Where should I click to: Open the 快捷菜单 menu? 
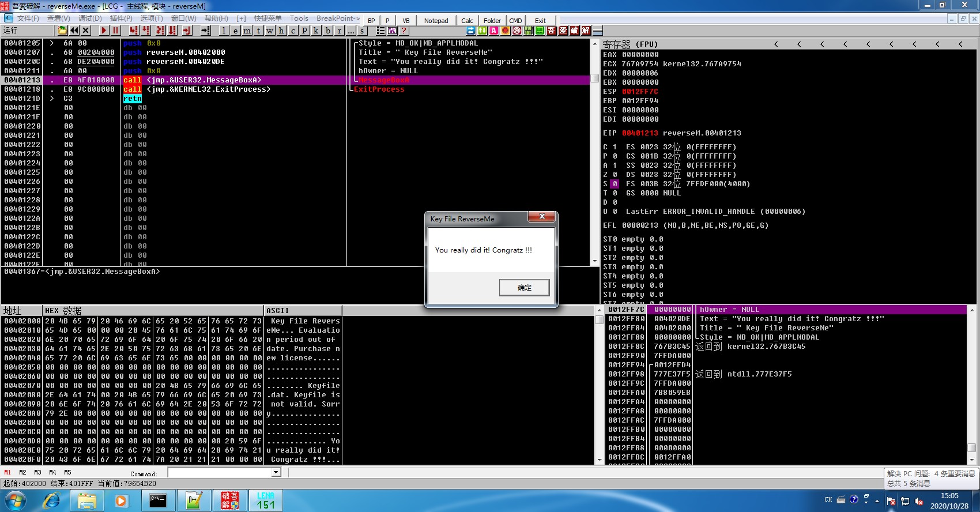[x=268, y=18]
